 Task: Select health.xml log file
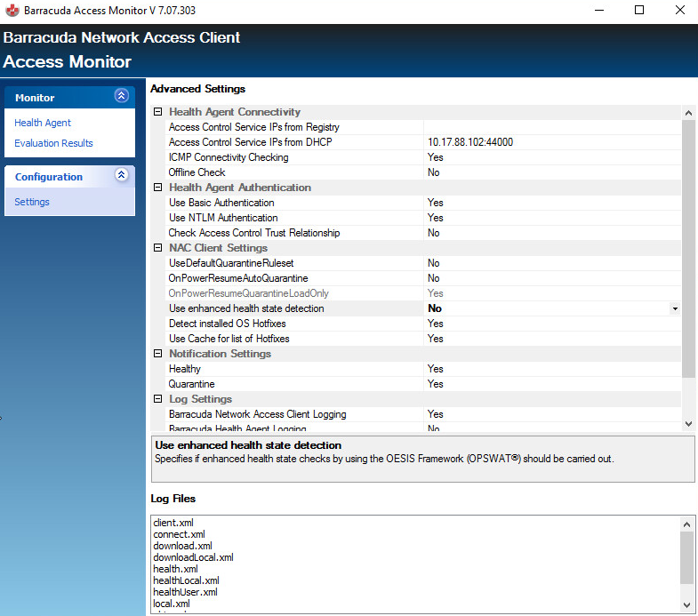(x=175, y=569)
